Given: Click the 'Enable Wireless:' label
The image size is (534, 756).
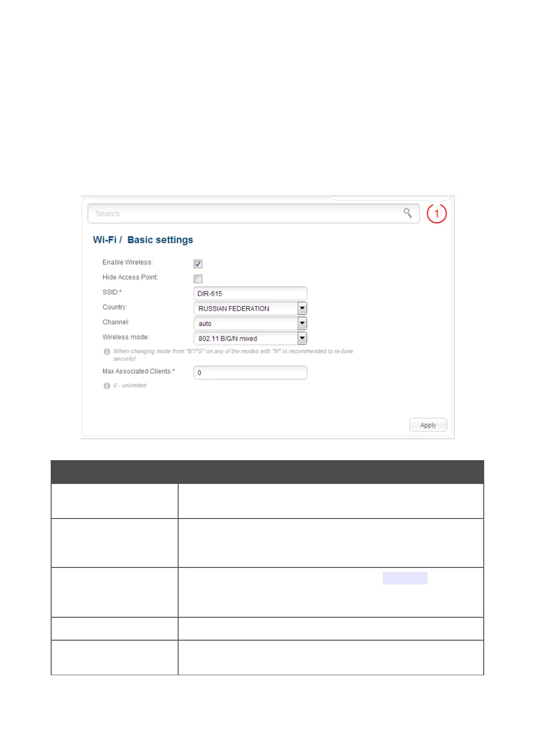Looking at the screenshot, I should (x=127, y=262).
